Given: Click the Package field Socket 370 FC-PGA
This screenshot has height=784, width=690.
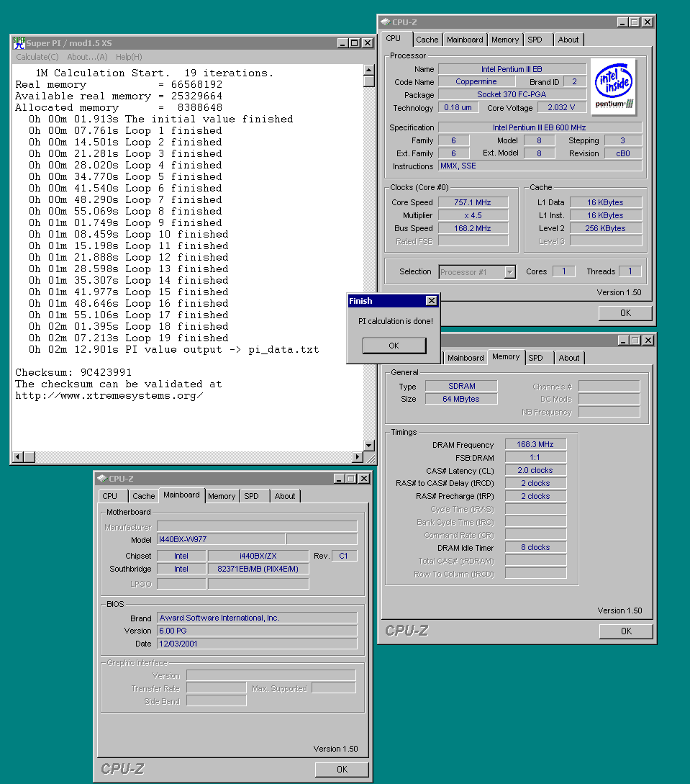Looking at the screenshot, I should pyautogui.click(x=512, y=94).
